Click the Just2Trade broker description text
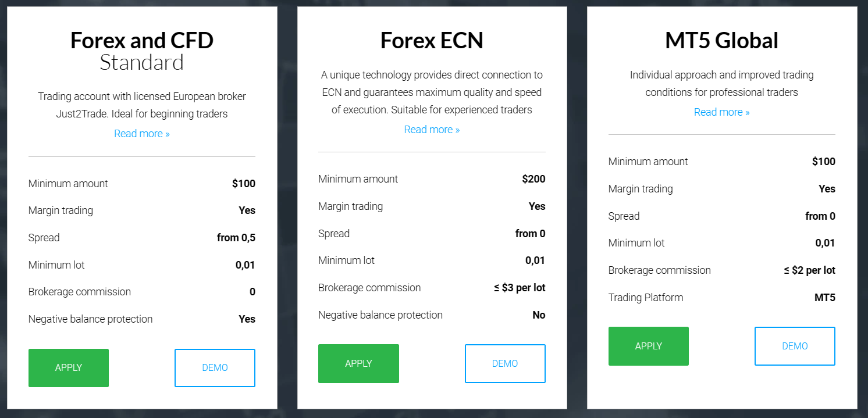Viewport: 868px width, 418px height. point(142,105)
